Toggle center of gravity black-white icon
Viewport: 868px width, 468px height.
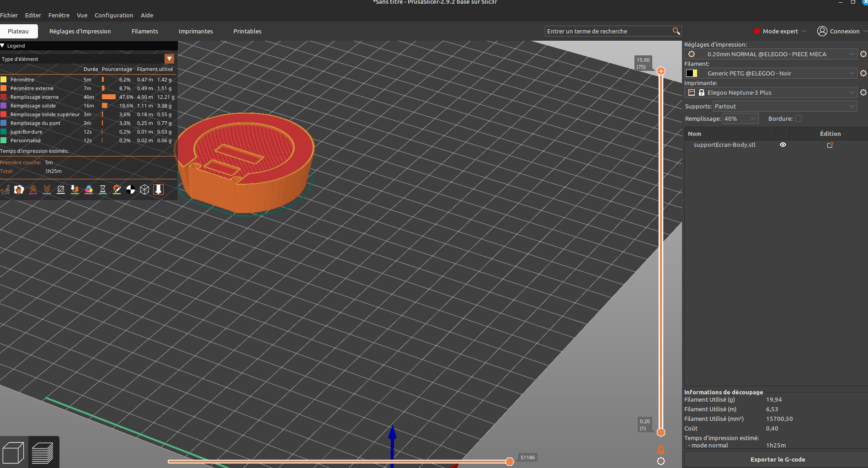tap(131, 189)
